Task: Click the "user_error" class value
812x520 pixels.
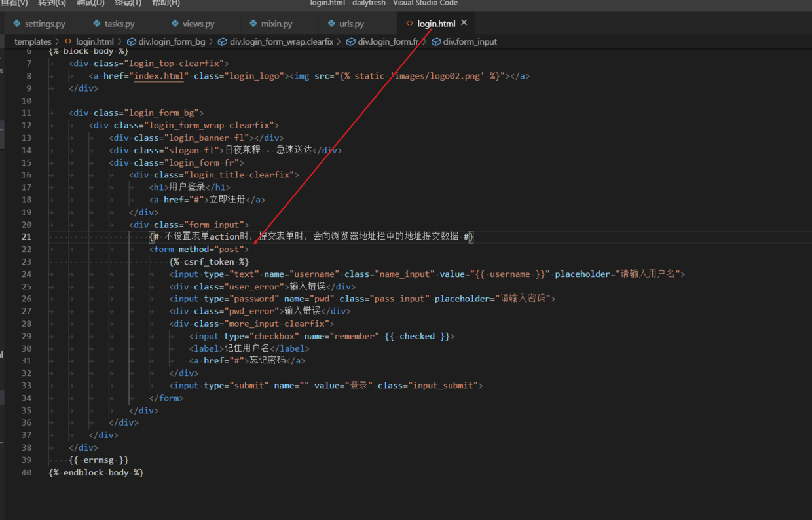Action: tap(254, 286)
